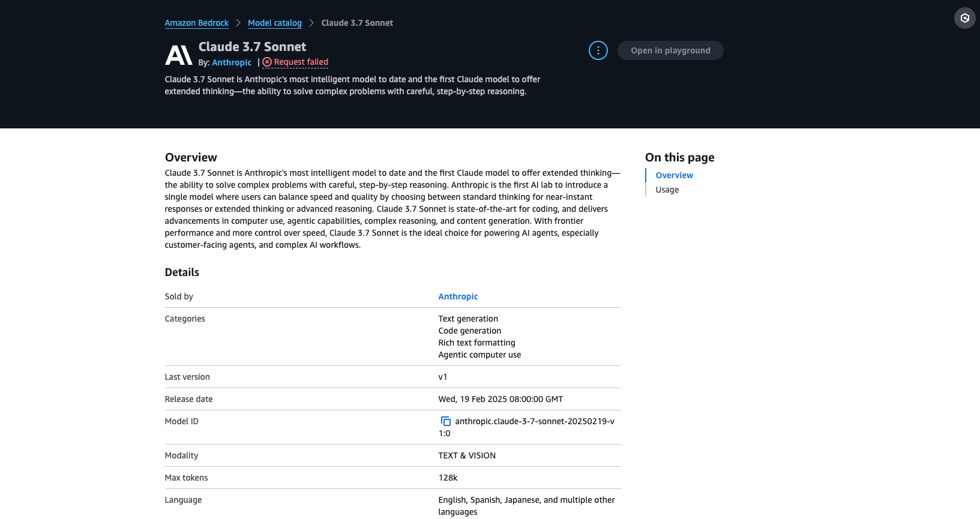Click the Max tokens value 128k

[x=448, y=478]
